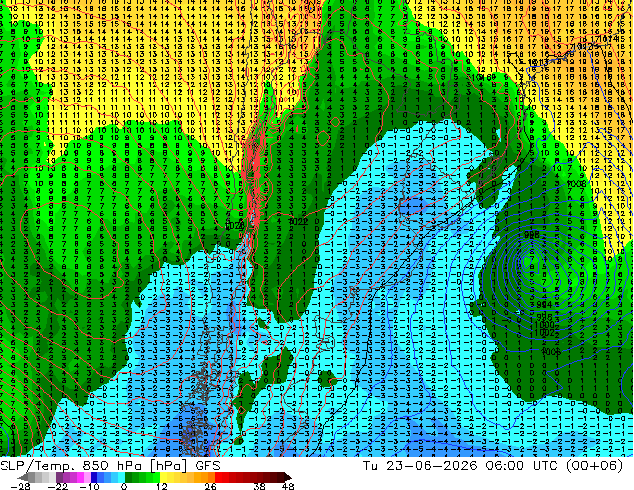Click the forecast date 'Tu 23-06-2026 06:00 UTC'
The width and height of the screenshot is (634, 490).
click(461, 466)
